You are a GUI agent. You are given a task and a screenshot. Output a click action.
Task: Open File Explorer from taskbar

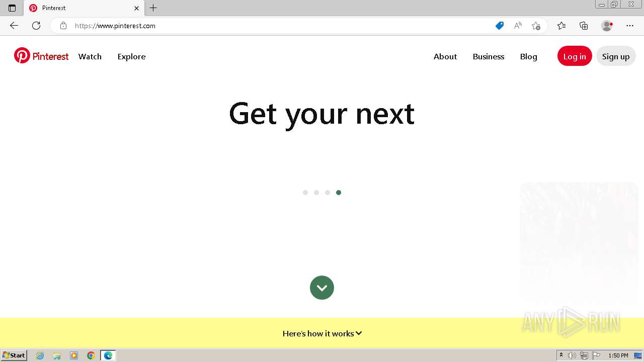(x=57, y=355)
